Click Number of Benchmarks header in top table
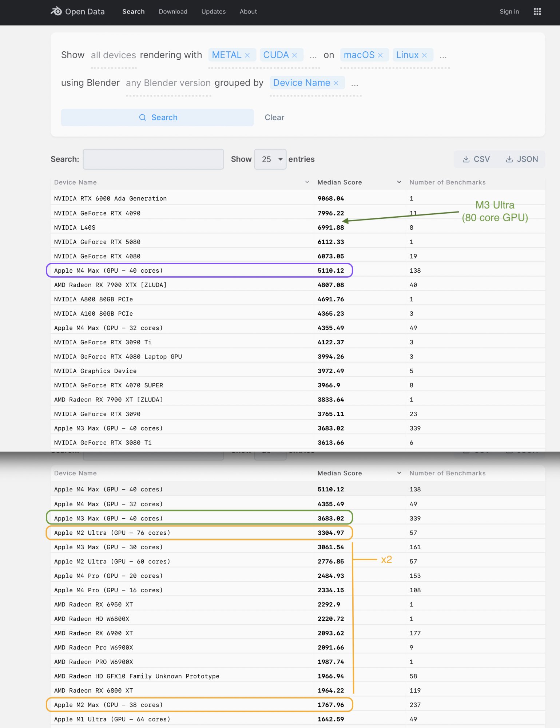Viewport: 560px width, 728px height. coord(448,182)
